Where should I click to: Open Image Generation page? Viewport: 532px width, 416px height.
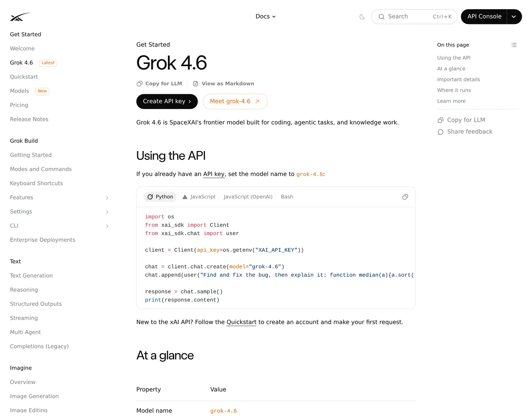(34, 396)
